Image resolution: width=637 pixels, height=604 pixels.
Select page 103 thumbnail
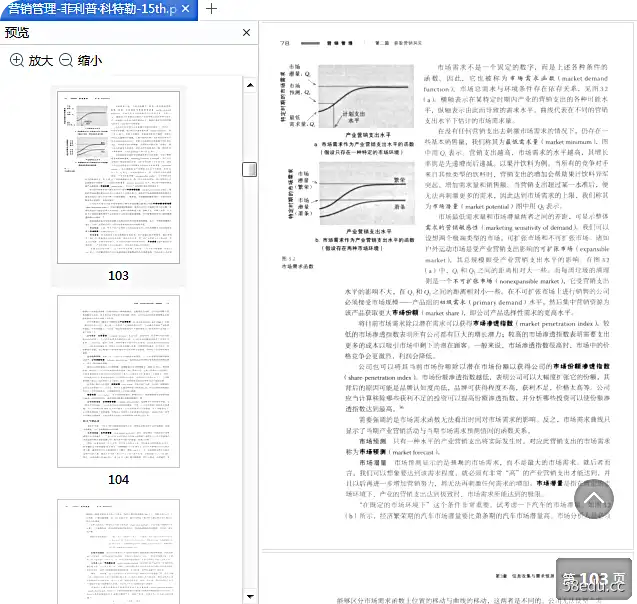(x=119, y=178)
